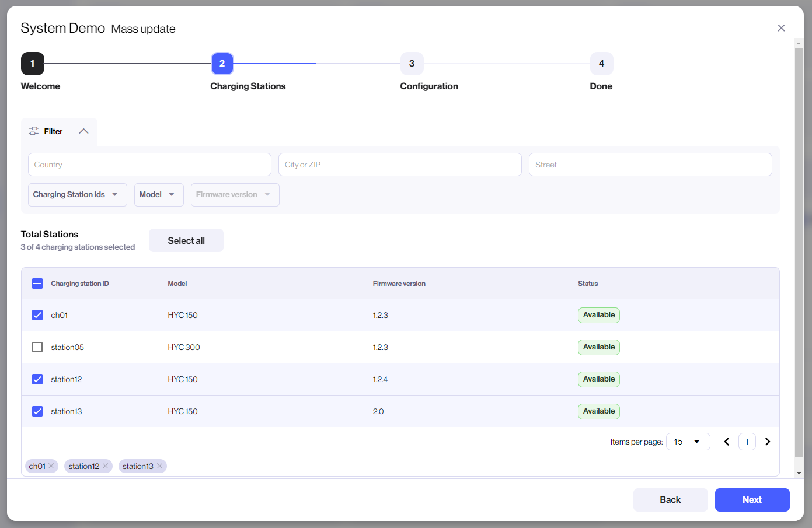Click the previous page arrow in pagination
812x528 pixels.
coord(727,442)
